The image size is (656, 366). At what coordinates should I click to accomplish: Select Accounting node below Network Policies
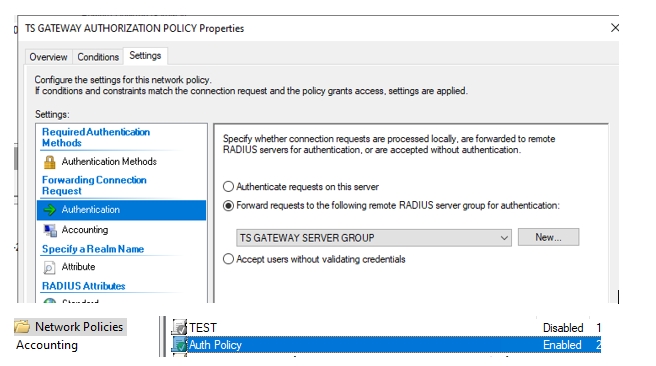[47, 345]
